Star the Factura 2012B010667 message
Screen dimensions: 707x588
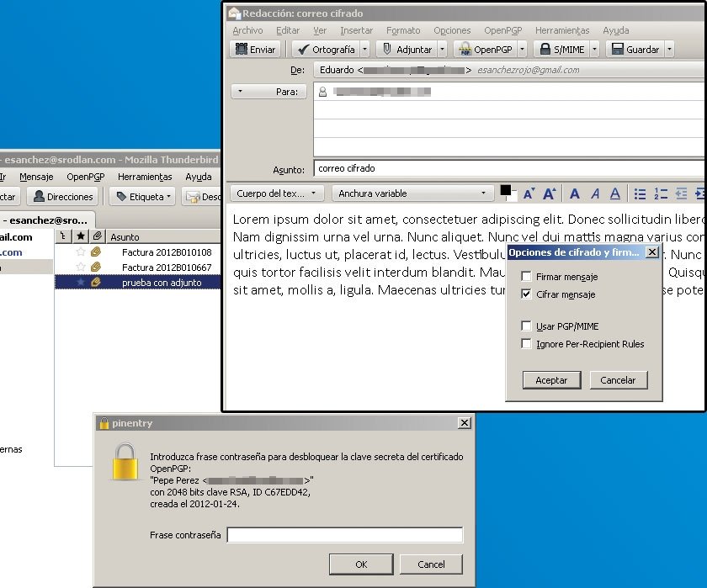tap(80, 268)
